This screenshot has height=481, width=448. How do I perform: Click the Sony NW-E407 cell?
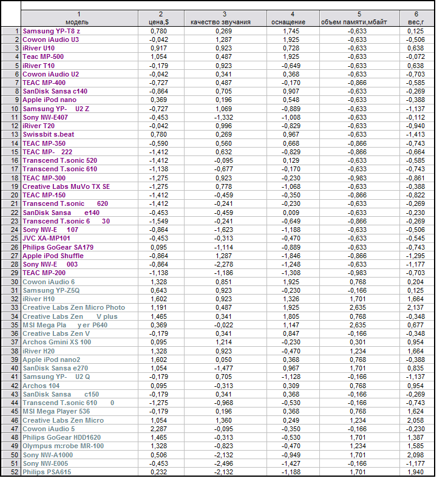click(80, 117)
